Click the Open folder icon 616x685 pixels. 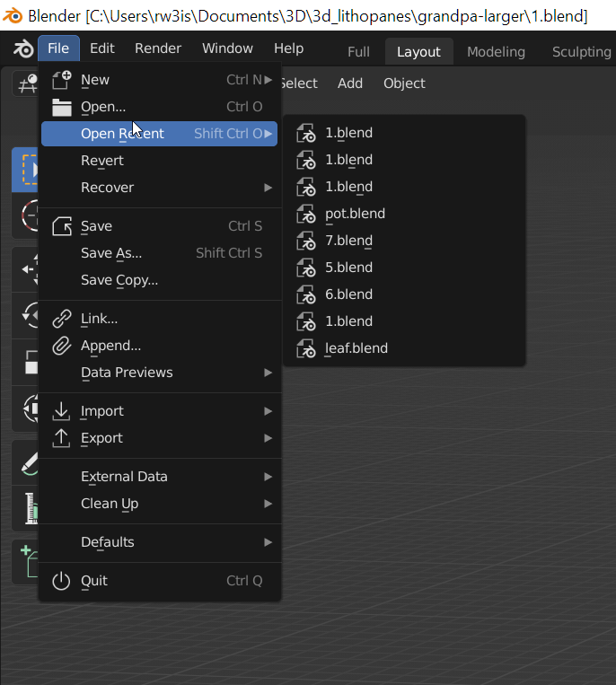(62, 107)
